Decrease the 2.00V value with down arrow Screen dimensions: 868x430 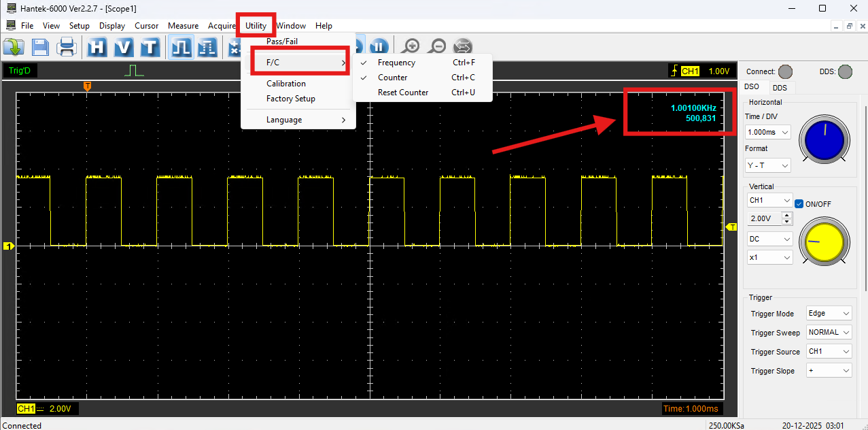tap(787, 222)
